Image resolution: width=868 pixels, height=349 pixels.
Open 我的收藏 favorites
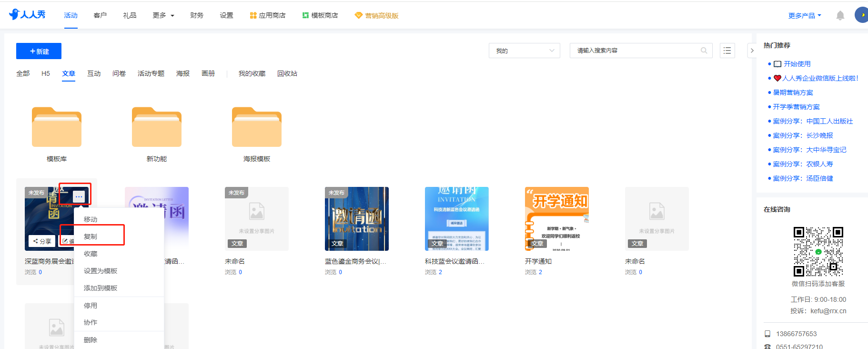(x=252, y=73)
